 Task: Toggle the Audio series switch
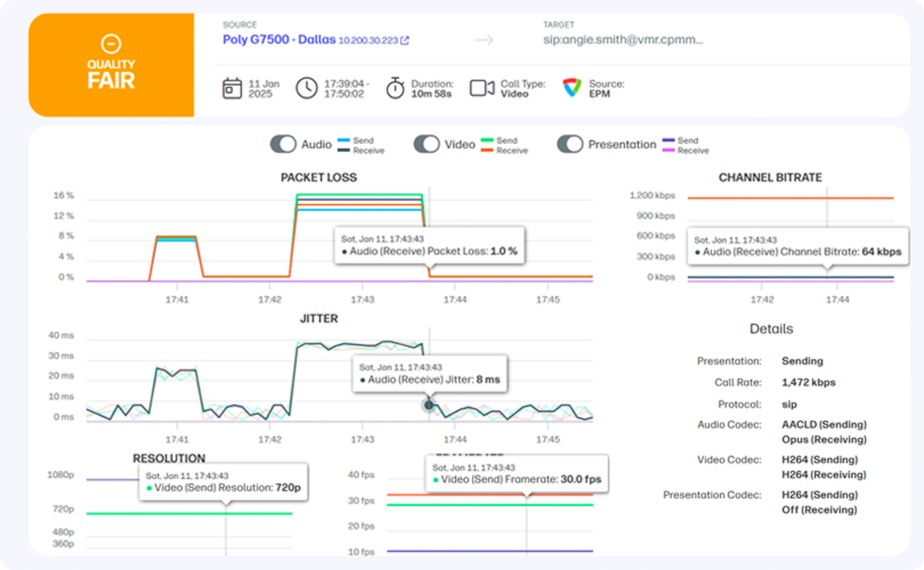tap(283, 144)
